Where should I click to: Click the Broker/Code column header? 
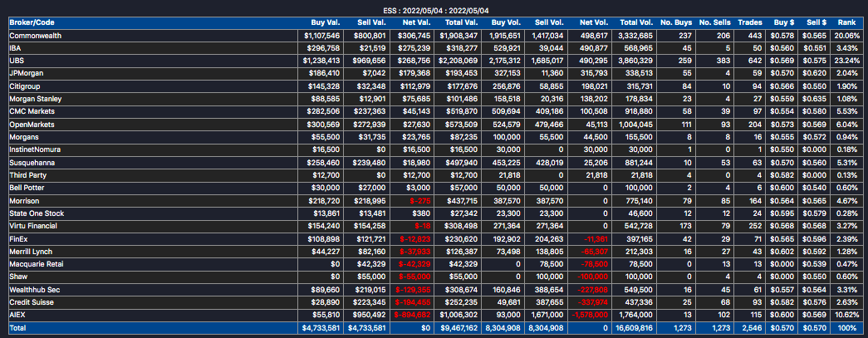tap(32, 22)
